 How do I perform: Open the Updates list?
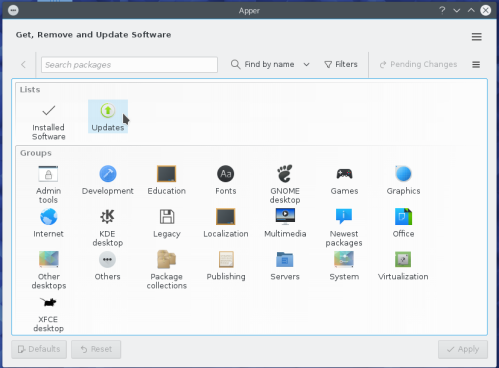coord(108,117)
